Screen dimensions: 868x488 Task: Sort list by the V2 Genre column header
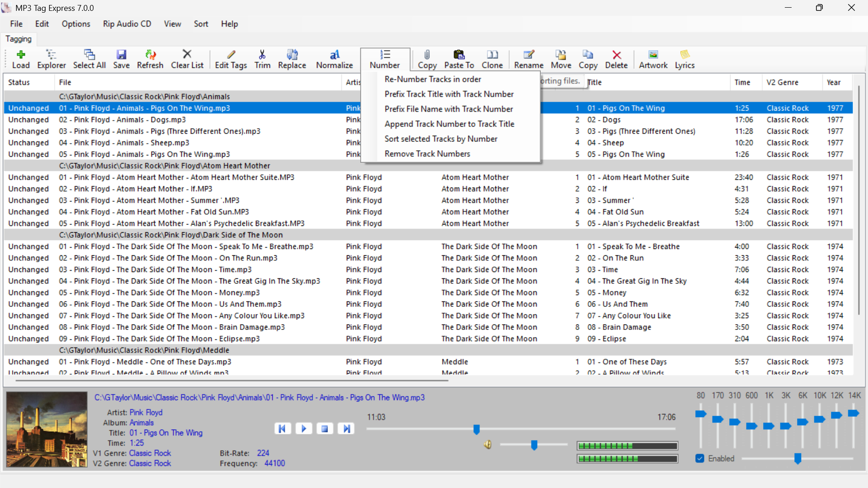coord(792,82)
